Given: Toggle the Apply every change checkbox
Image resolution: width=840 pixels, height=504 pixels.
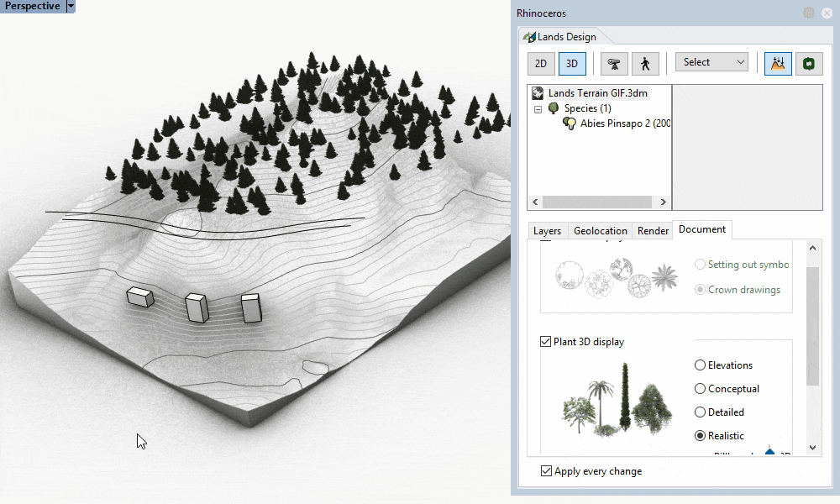Looking at the screenshot, I should [546, 470].
